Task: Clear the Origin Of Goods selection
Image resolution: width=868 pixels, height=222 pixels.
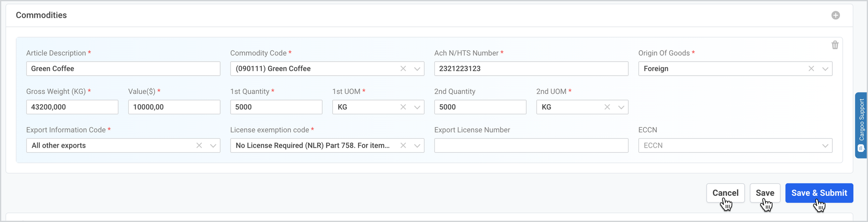Action: tap(811, 68)
